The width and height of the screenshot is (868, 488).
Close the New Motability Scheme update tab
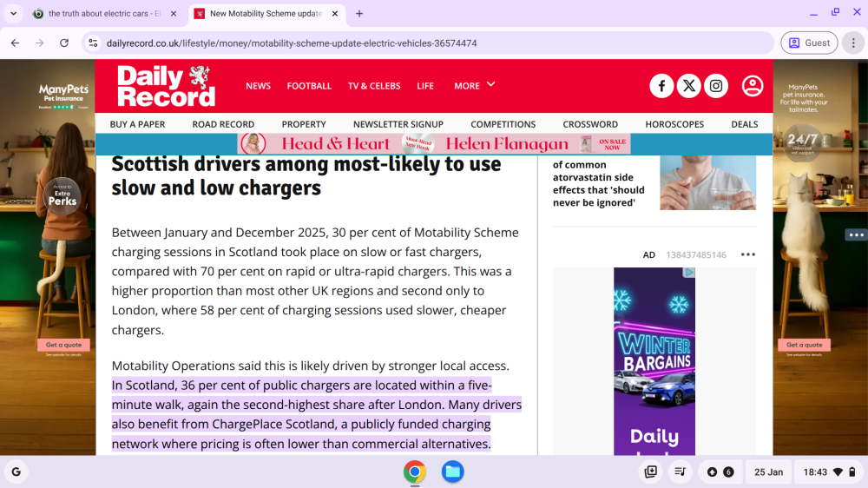335,13
